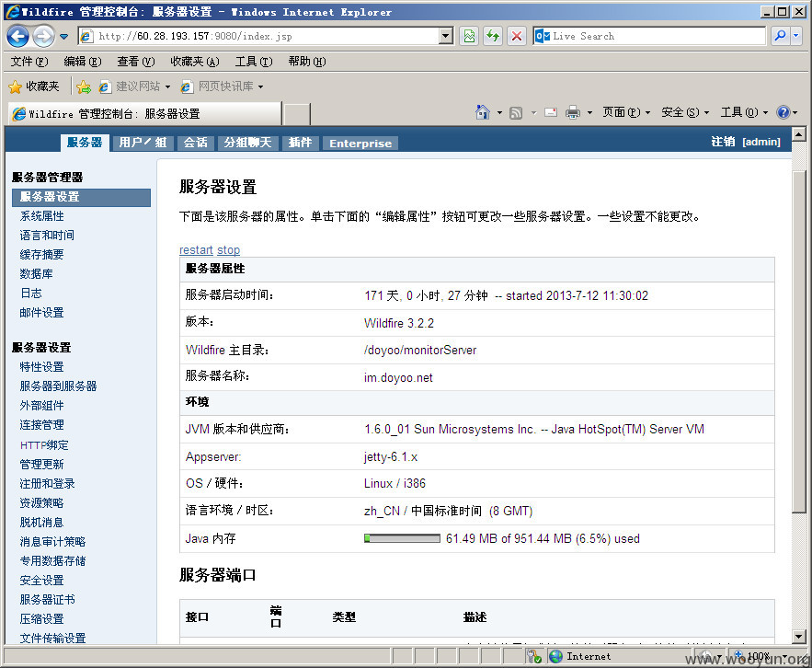Click the Home icon in command bar
This screenshot has width=812, height=668.
pyautogui.click(x=482, y=112)
